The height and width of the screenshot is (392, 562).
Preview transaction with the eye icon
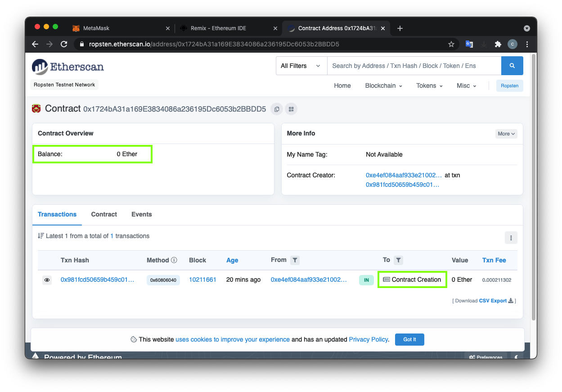pos(47,280)
